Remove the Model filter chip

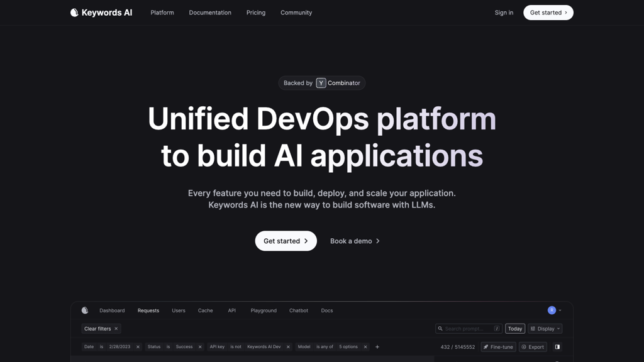coord(365,347)
